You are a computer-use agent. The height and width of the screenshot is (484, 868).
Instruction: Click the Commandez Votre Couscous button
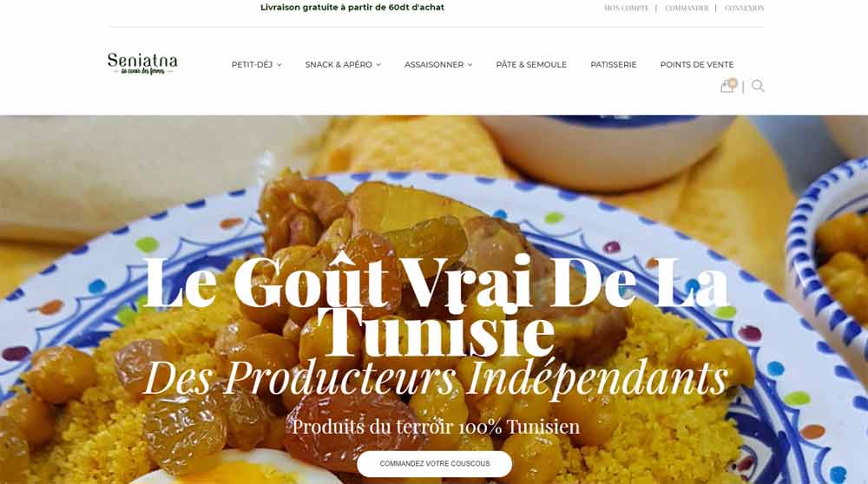pos(435,463)
